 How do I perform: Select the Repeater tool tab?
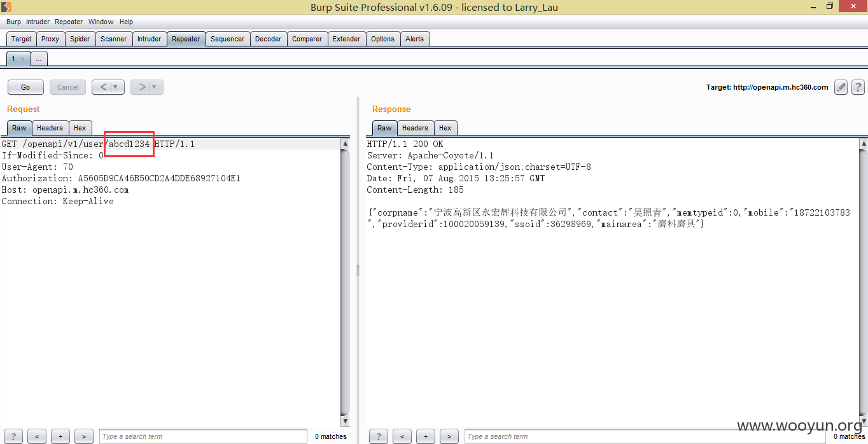[186, 39]
